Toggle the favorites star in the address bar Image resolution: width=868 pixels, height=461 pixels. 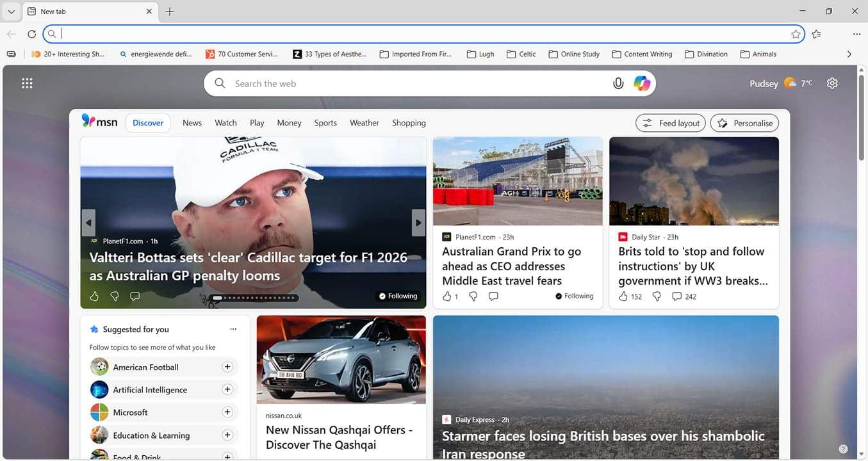click(796, 34)
